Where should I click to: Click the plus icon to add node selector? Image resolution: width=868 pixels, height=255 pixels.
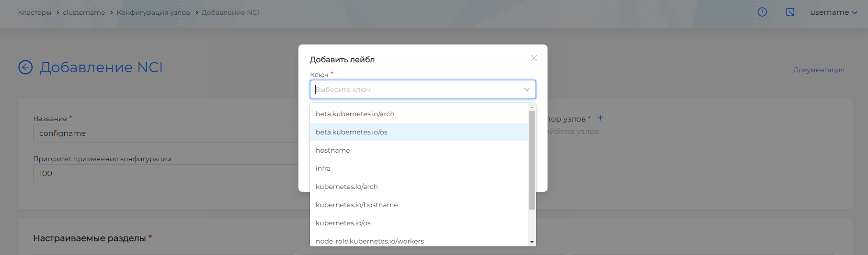[x=600, y=118]
